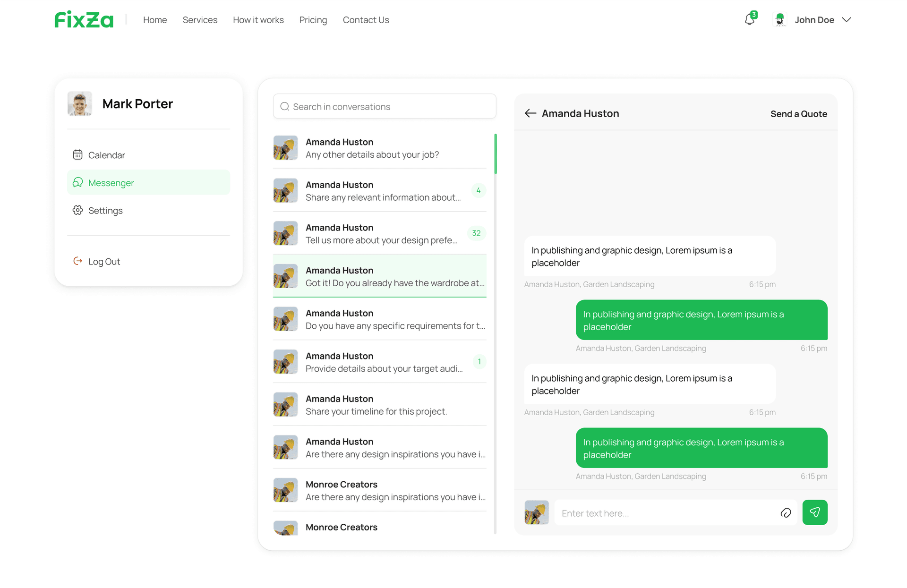Click the log out arrow icon
The height and width of the screenshot is (588, 907).
tap(77, 261)
